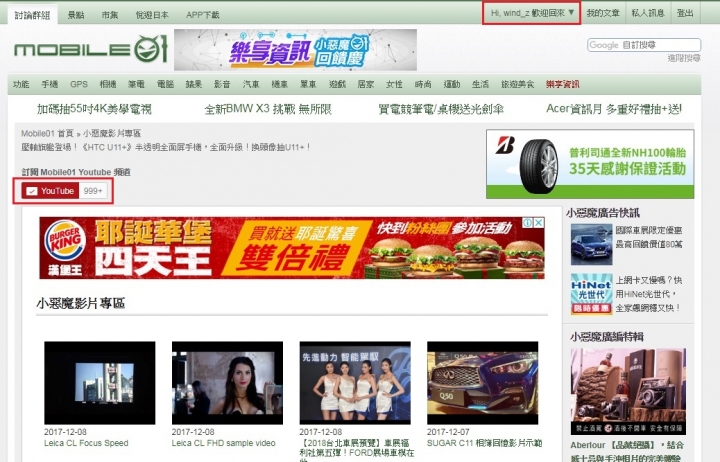The width and height of the screenshot is (720, 462).
Task: Select the 討論群組 tab
Action: click(32, 15)
